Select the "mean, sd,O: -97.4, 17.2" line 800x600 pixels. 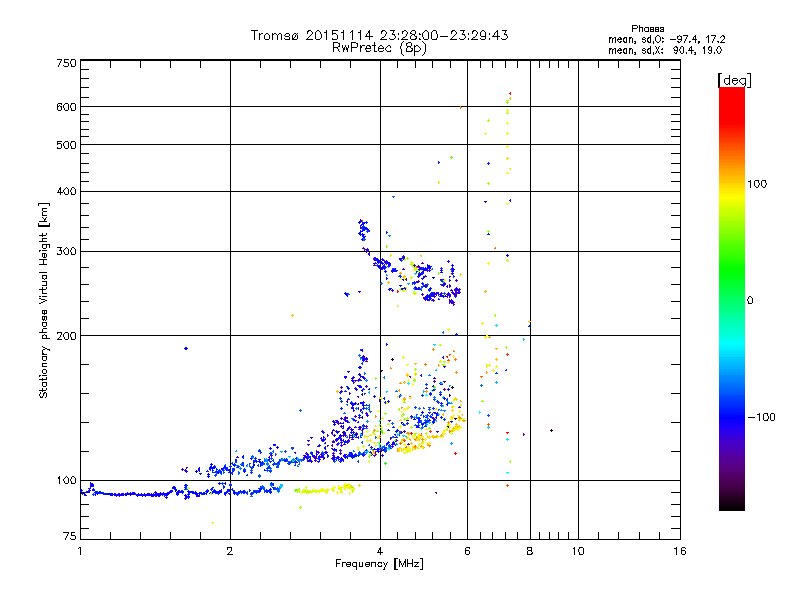(x=666, y=40)
